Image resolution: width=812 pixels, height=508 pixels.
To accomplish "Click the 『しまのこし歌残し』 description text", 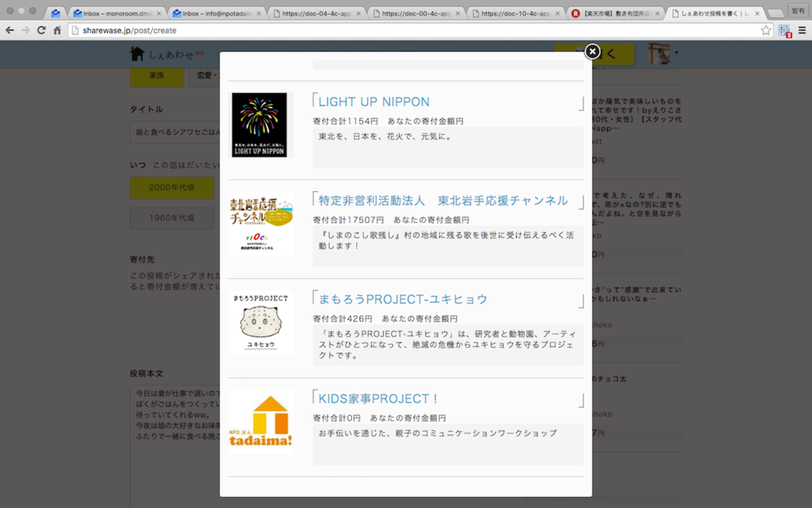I will pos(446,241).
